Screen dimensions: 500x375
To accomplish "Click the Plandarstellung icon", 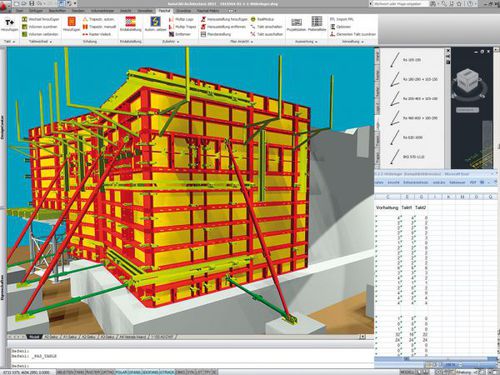I will pos(203,34).
